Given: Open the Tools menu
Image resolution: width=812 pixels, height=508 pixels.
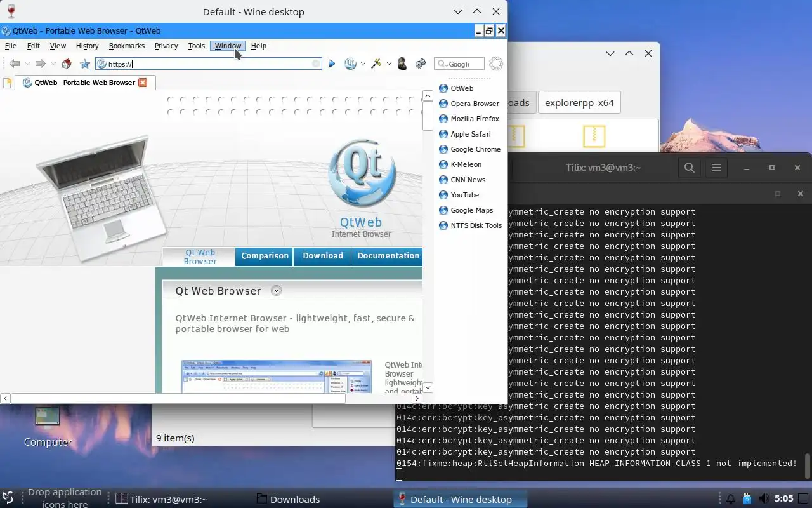Looking at the screenshot, I should (197, 46).
